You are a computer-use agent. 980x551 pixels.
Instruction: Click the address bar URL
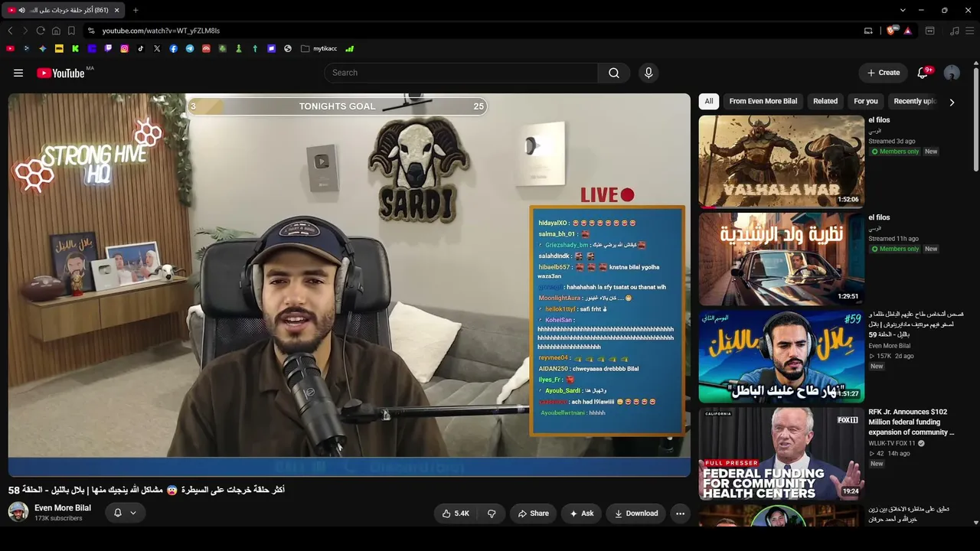click(x=161, y=31)
